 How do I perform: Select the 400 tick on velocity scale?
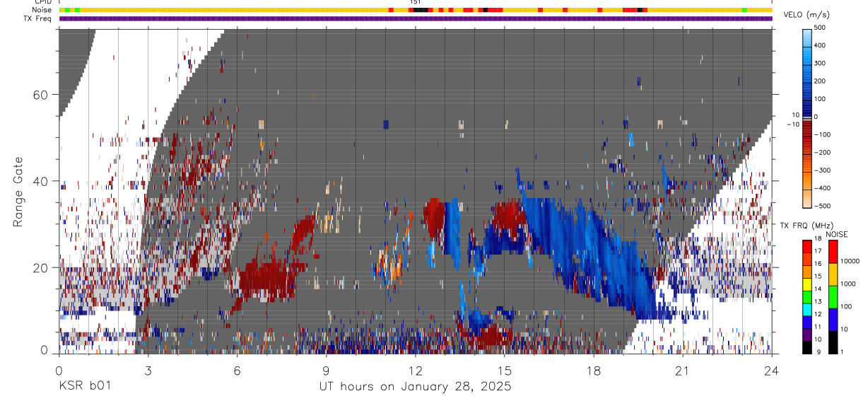click(821, 45)
